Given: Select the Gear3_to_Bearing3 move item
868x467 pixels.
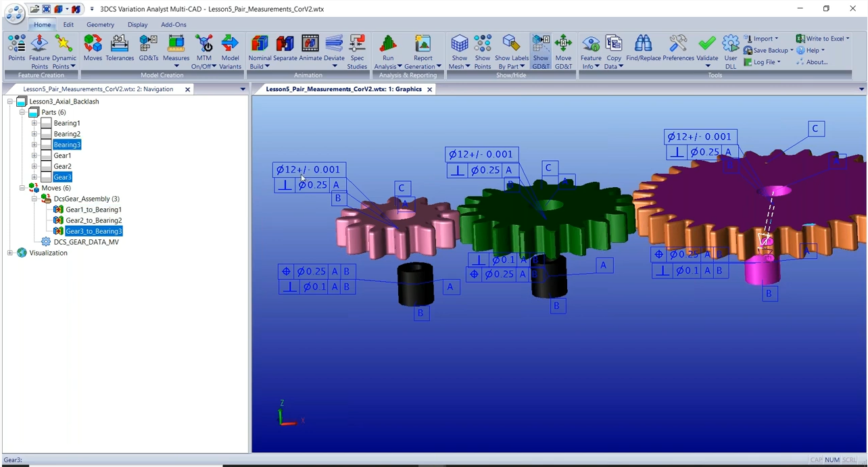Looking at the screenshot, I should (93, 231).
